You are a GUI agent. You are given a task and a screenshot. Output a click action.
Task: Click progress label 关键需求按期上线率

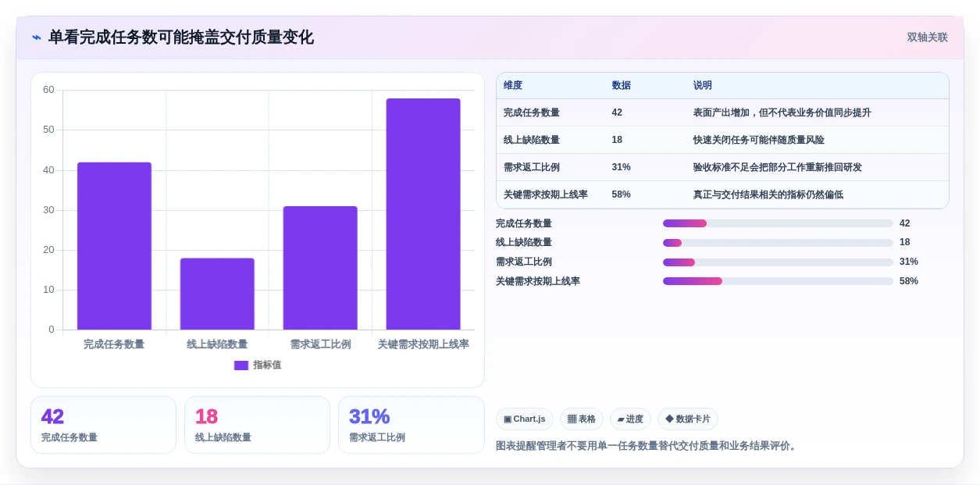point(538,281)
